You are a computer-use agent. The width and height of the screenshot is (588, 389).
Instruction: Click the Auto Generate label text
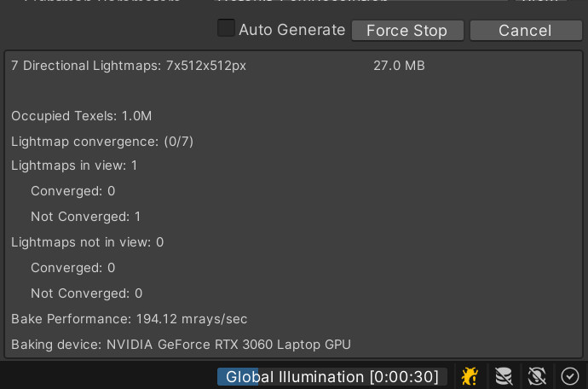pos(292,30)
